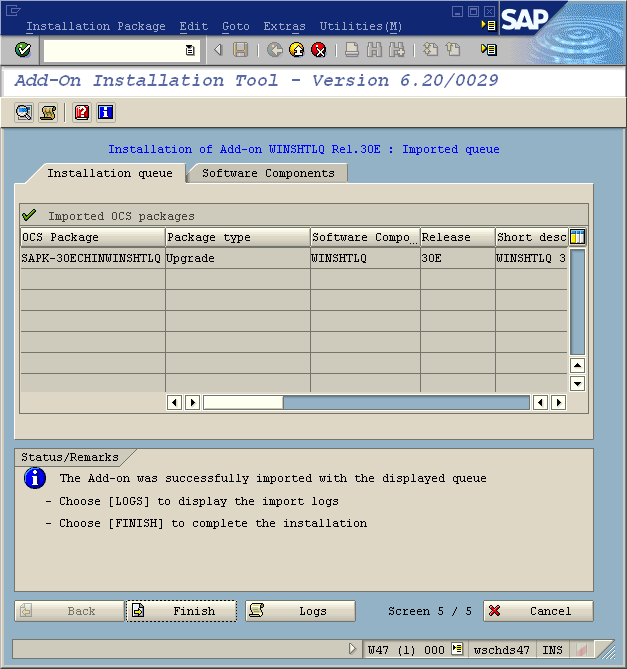Click the table scroll up arrow
Image resolution: width=627 pixels, height=669 pixels.
pyautogui.click(x=578, y=365)
